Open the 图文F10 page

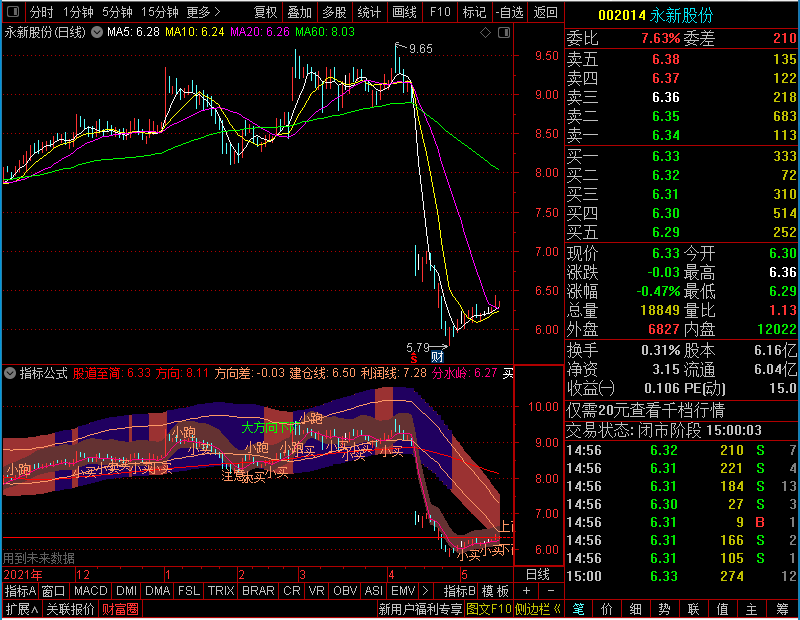tap(489, 609)
